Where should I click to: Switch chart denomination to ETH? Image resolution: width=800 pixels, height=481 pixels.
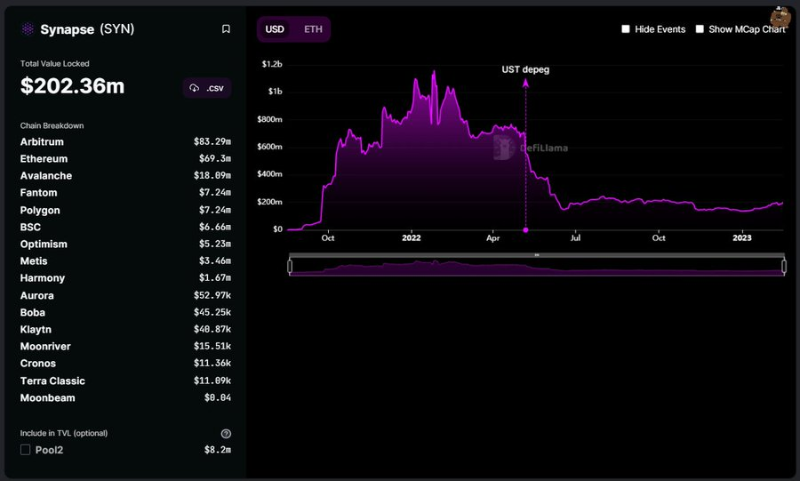pyautogui.click(x=313, y=29)
